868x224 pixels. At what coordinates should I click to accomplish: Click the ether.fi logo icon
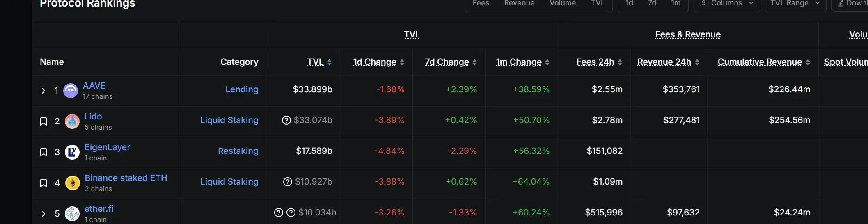[x=72, y=214]
